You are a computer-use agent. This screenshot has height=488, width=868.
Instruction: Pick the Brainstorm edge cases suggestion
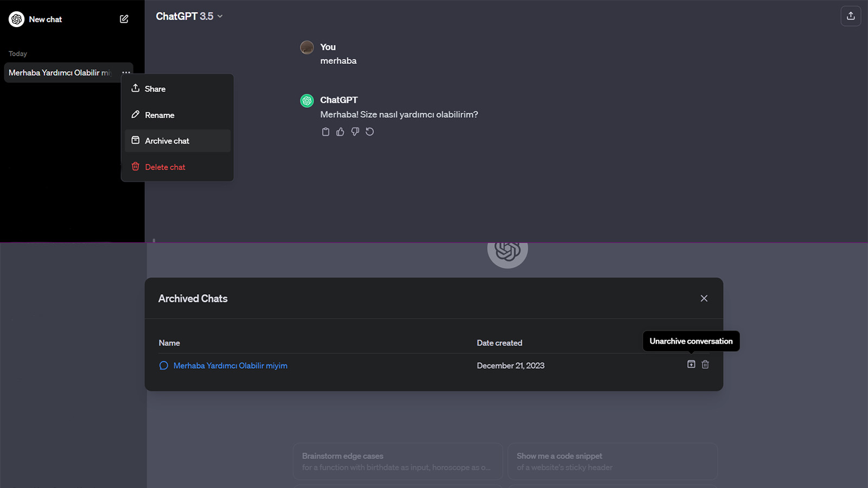[398, 461]
